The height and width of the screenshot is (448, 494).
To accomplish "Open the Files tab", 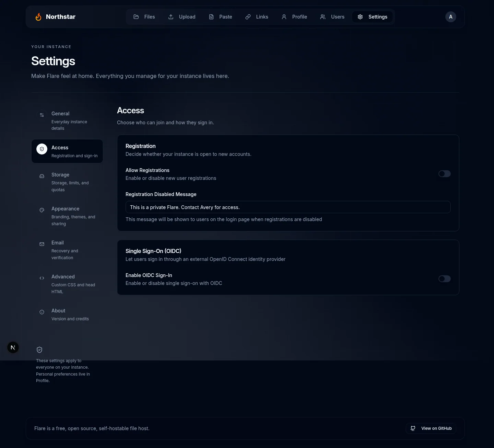I will pos(144,17).
